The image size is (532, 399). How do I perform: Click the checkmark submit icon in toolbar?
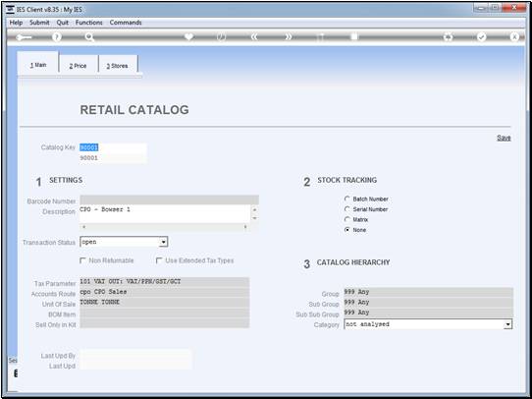click(481, 37)
